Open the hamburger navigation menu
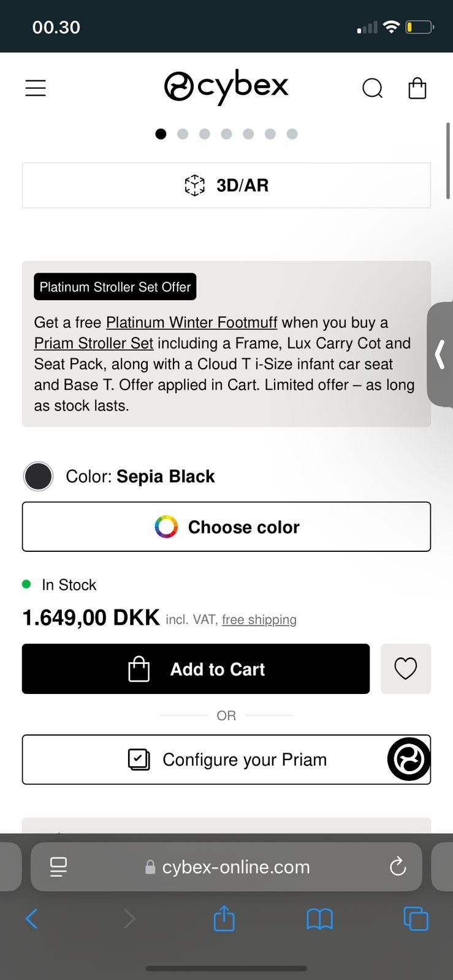 pyautogui.click(x=36, y=88)
